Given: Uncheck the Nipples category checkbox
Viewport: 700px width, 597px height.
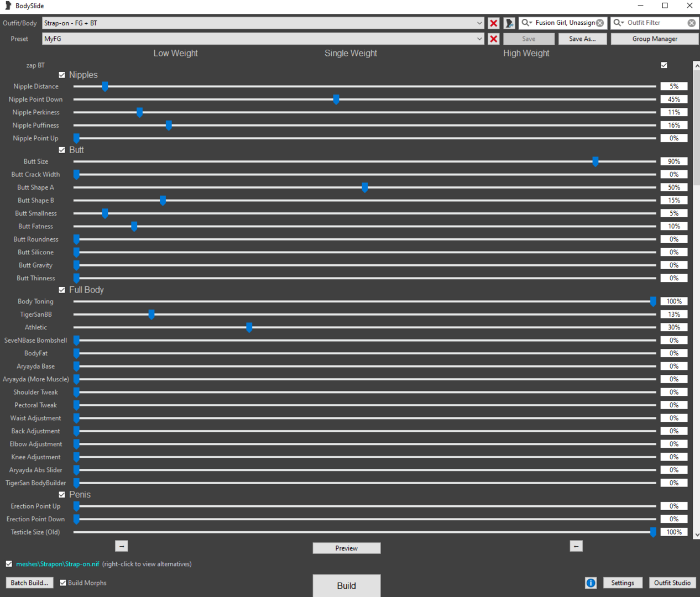Looking at the screenshot, I should click(62, 75).
